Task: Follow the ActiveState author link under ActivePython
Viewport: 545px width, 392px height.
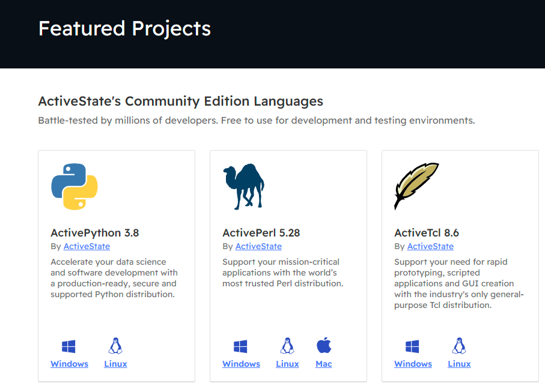Action: click(x=87, y=246)
